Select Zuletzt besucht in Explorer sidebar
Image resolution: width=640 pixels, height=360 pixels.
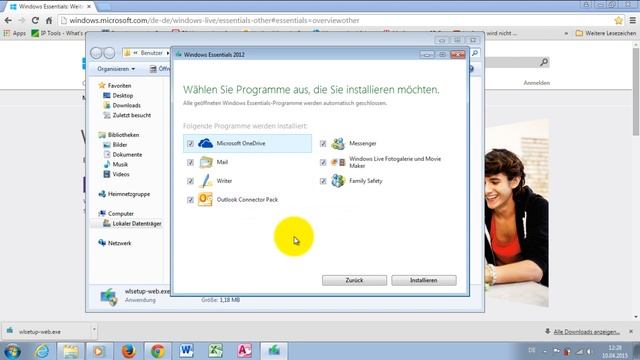131,116
